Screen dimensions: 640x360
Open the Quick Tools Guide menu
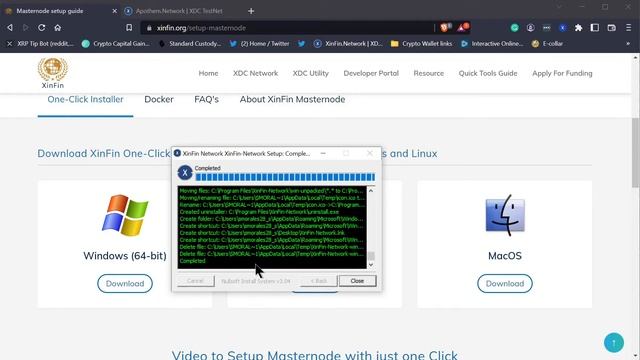(488, 73)
